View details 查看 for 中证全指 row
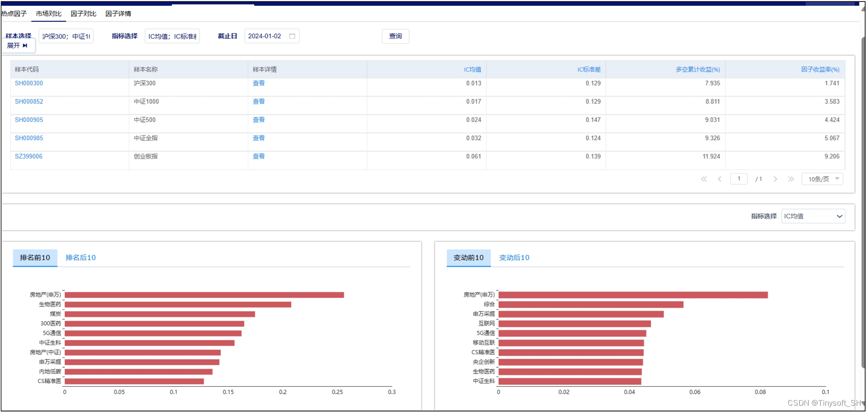The image size is (868, 412). point(259,138)
